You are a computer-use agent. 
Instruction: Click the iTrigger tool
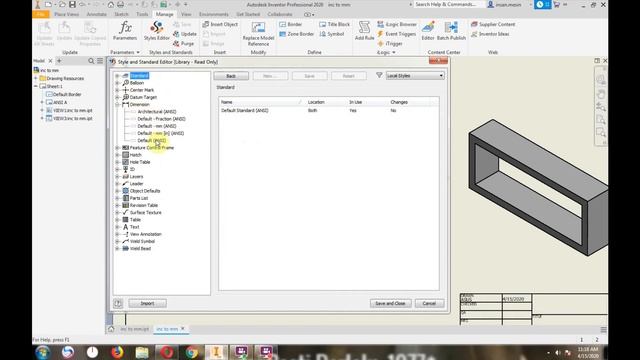tap(390, 43)
